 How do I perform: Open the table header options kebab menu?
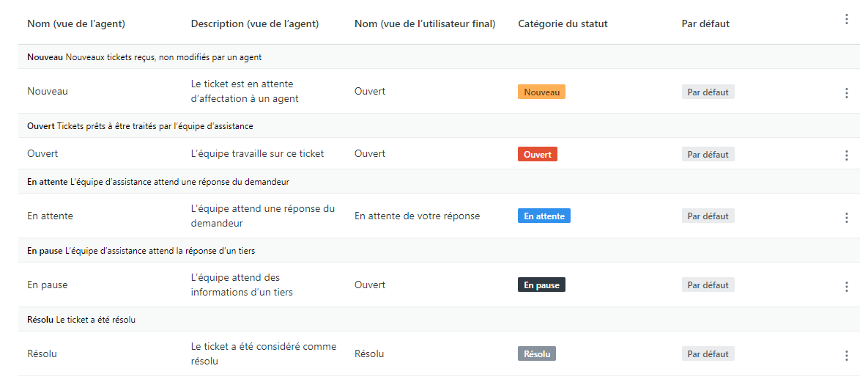point(846,20)
